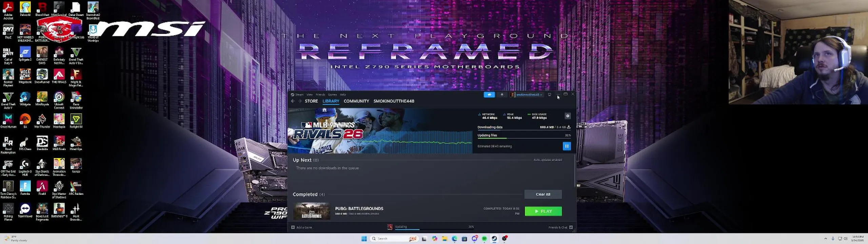868x244 pixels.
Task: Open the PUBG: BATTLEGROUNDS thumbnail in downloads
Action: click(311, 211)
